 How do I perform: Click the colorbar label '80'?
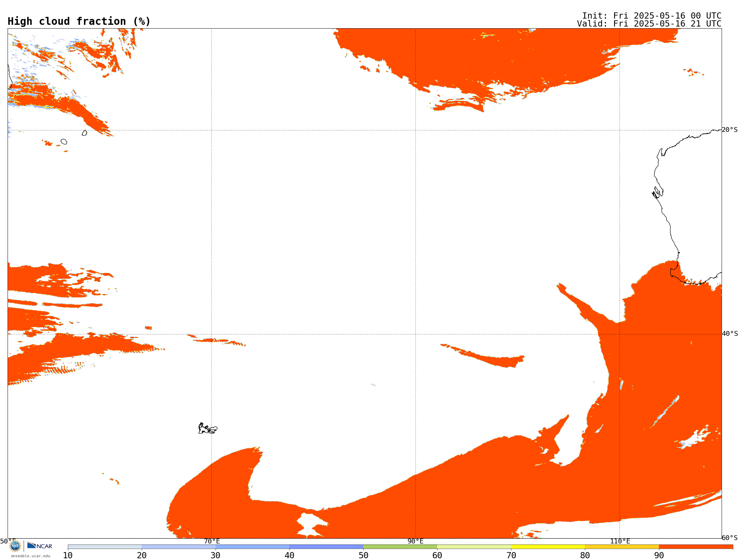tap(585, 556)
